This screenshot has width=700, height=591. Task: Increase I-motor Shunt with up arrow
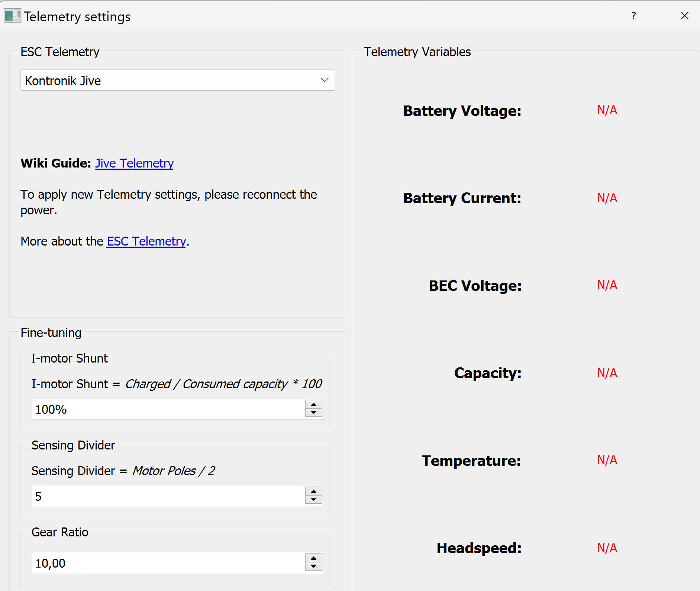(x=314, y=405)
